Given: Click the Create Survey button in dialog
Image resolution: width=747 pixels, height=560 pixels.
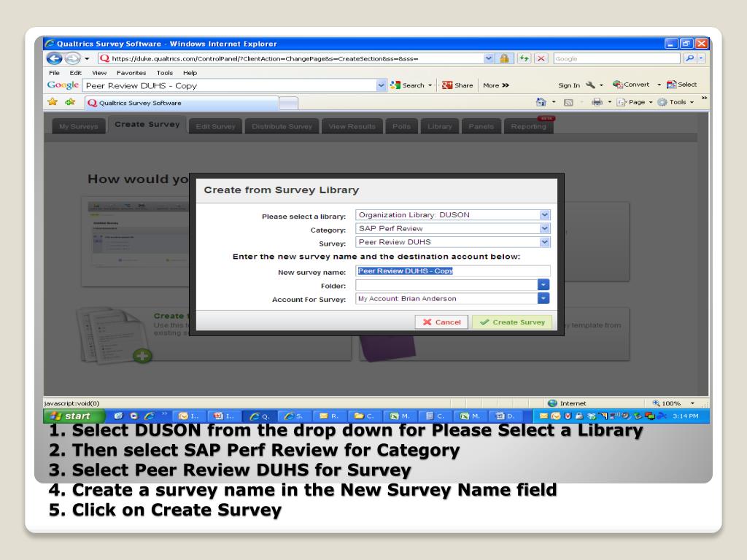Looking at the screenshot, I should coord(512,322).
